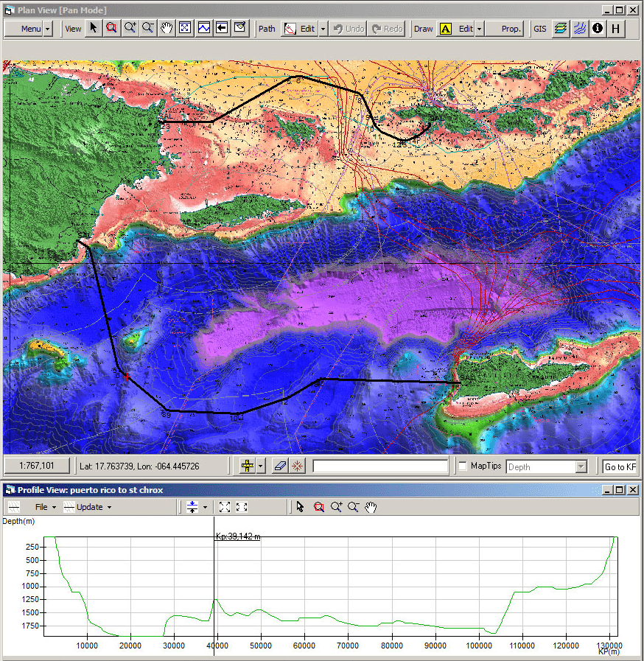Activate the pan hand tool in Plan View
This screenshot has height=661, width=644.
click(x=167, y=29)
